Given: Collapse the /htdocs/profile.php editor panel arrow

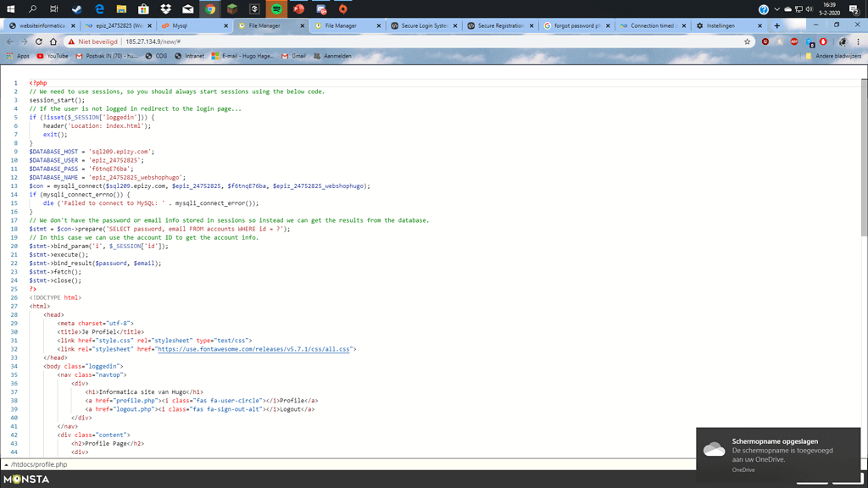Looking at the screenshot, I should pos(7,465).
